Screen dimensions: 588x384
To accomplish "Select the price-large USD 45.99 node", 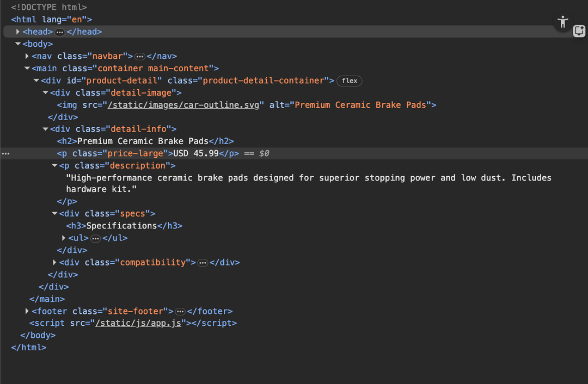I will pyautogui.click(x=148, y=153).
